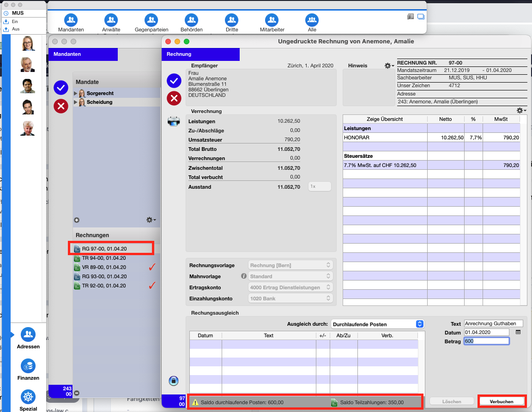The image size is (532, 412).
Task: Click the Empfänger address block
Action: point(261,88)
